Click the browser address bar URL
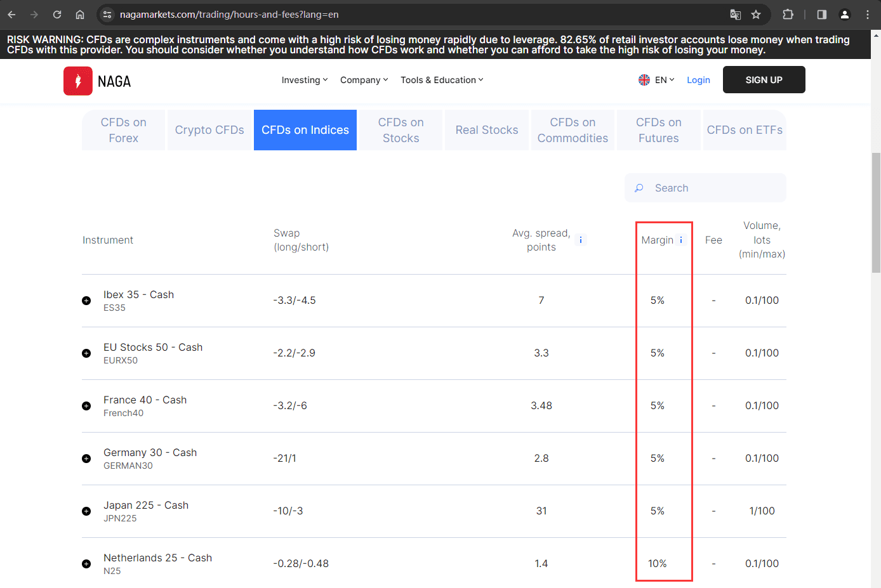The width and height of the screenshot is (881, 588). pyautogui.click(x=229, y=14)
